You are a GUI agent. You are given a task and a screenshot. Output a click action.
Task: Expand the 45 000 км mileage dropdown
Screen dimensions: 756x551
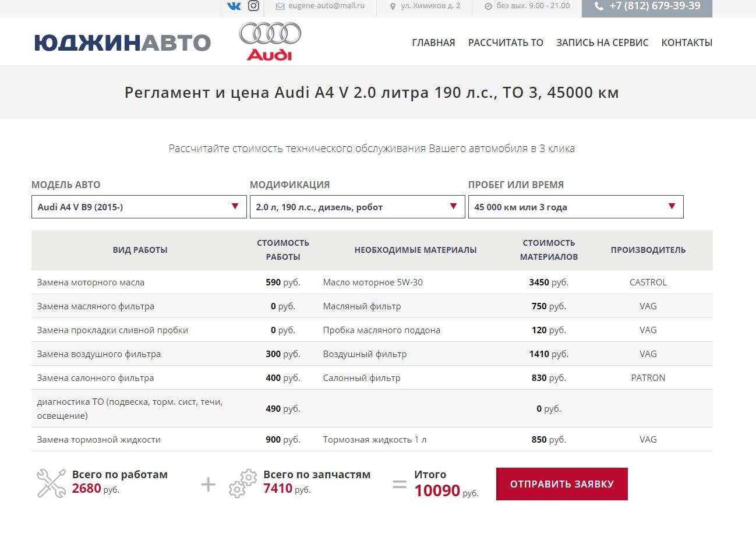click(575, 207)
